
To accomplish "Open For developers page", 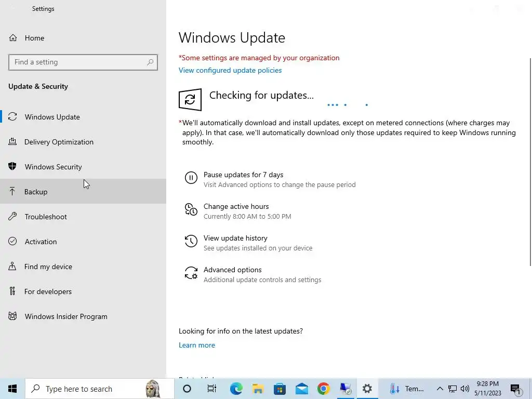I will tap(83, 291).
